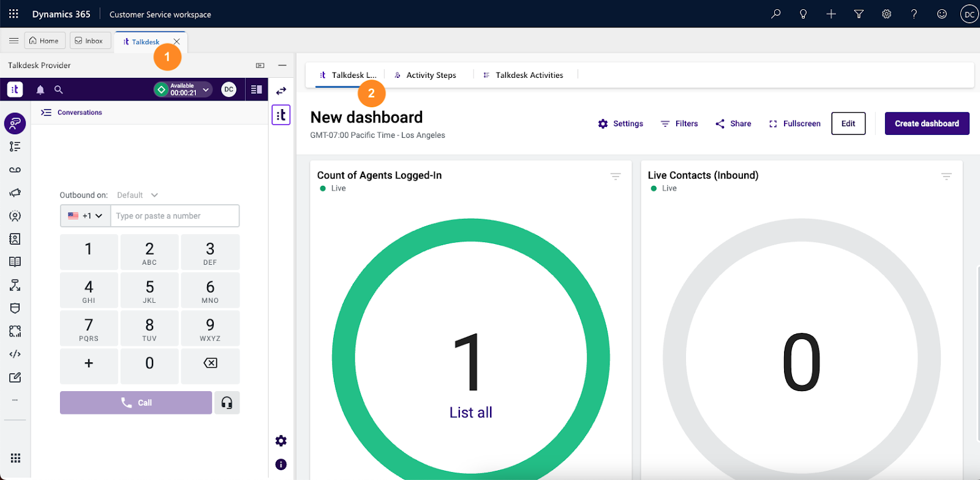Open Talkdesk notifications bell

point(40,90)
